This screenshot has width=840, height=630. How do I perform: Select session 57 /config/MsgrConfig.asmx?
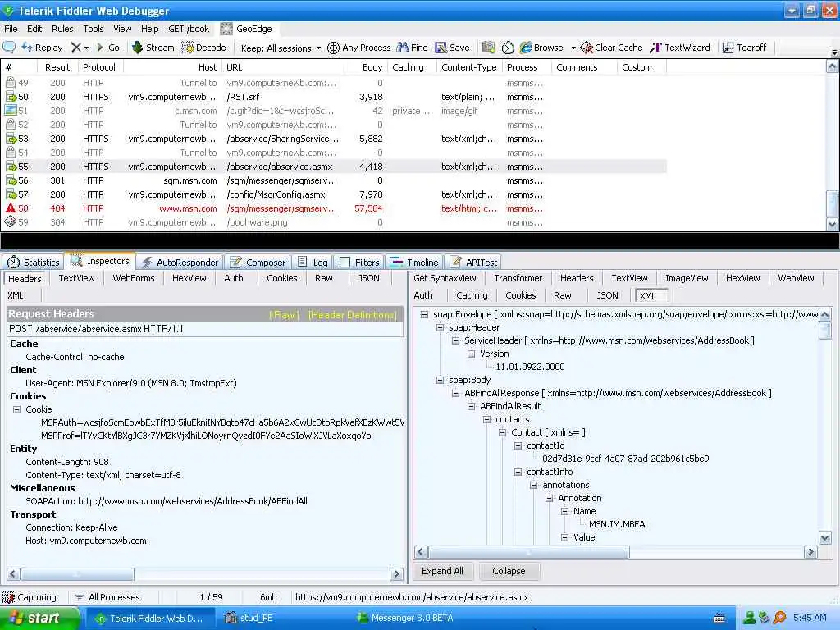336,194
